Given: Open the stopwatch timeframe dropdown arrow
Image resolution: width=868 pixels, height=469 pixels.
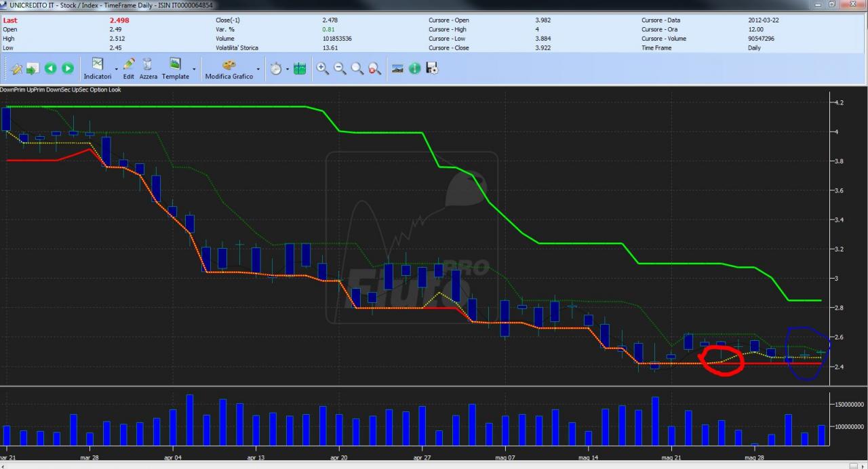Looking at the screenshot, I should pos(287,69).
